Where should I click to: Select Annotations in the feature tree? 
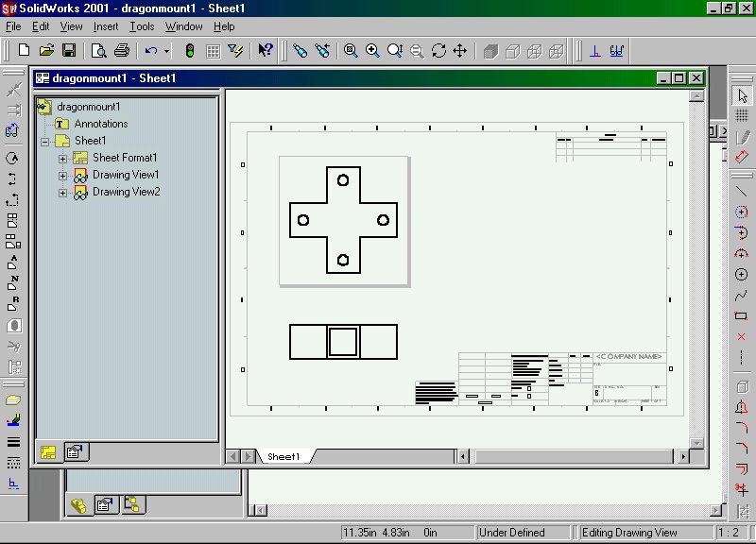click(100, 124)
